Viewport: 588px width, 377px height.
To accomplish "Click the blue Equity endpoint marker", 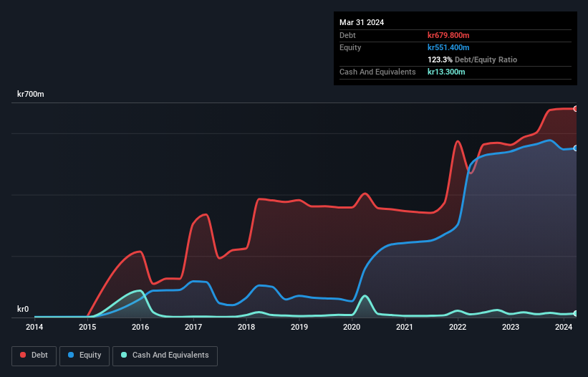I will pyautogui.click(x=576, y=148).
